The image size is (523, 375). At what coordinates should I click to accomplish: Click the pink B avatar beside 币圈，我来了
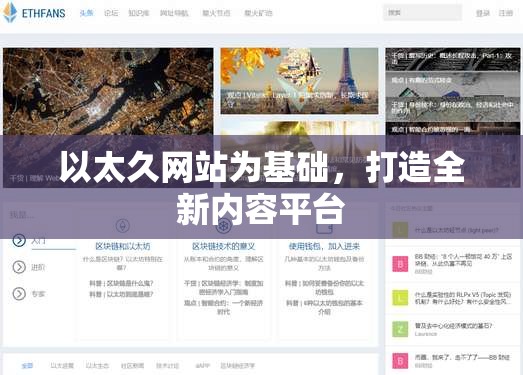click(x=400, y=361)
